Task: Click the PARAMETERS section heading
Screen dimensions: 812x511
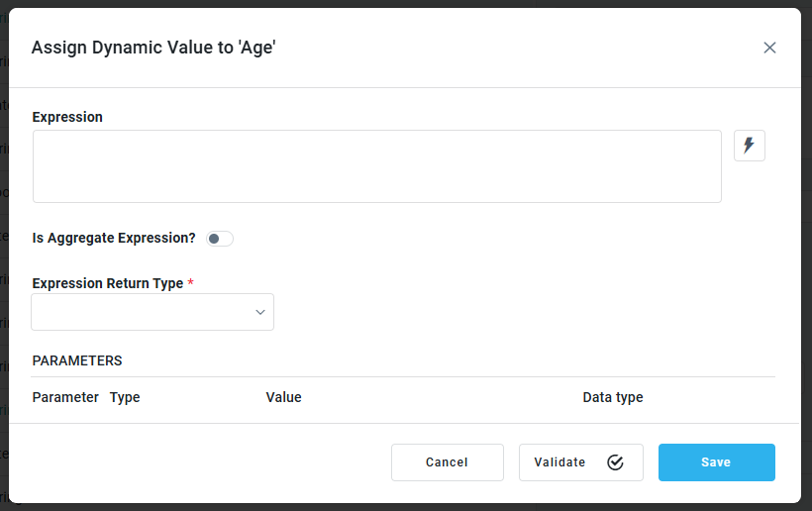Action: (77, 360)
